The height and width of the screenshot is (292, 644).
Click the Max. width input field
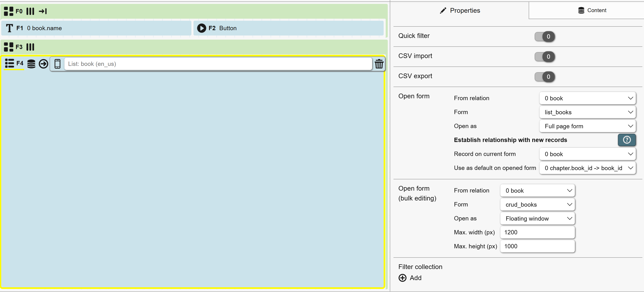(x=537, y=232)
